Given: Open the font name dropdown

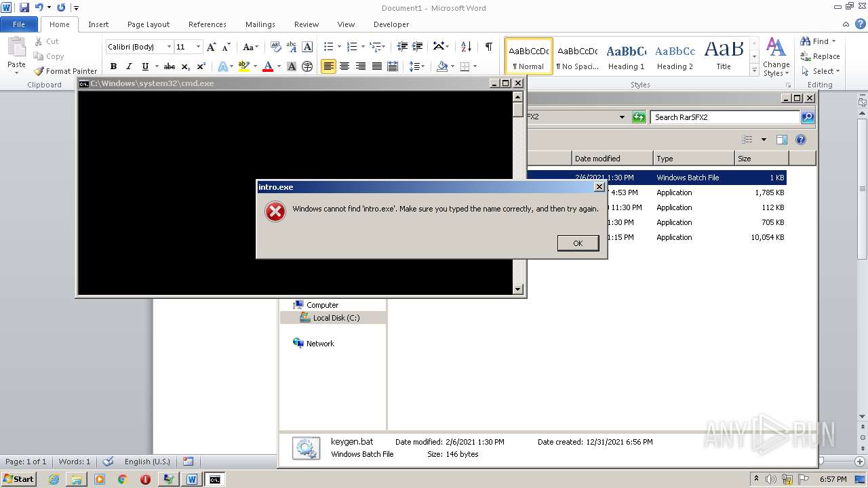Looking at the screenshot, I should tap(169, 47).
